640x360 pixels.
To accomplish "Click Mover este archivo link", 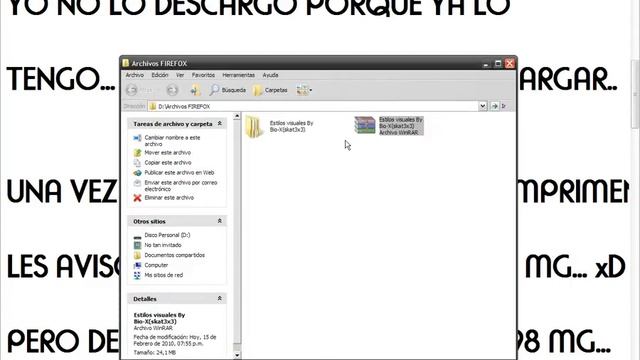I will pos(167,153).
